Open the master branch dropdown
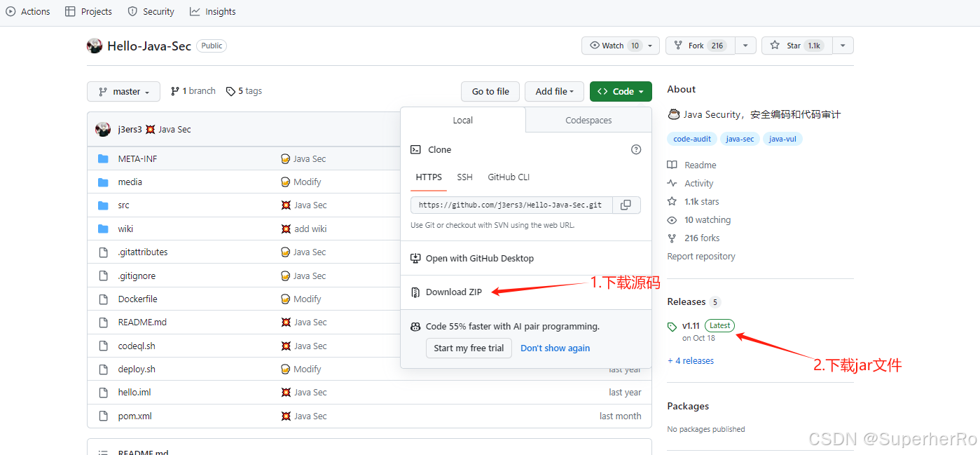The height and width of the screenshot is (455, 980). [123, 92]
